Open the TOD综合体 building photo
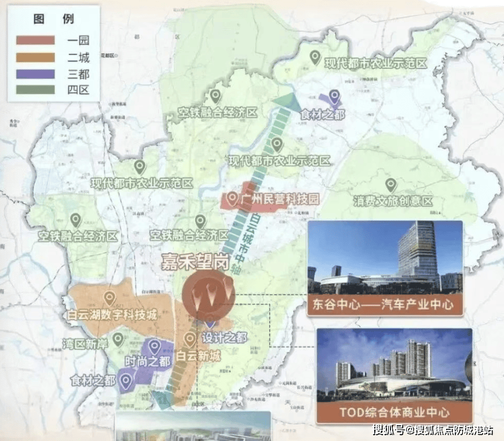This screenshot has height=441, width=504. pyautogui.click(x=394, y=366)
